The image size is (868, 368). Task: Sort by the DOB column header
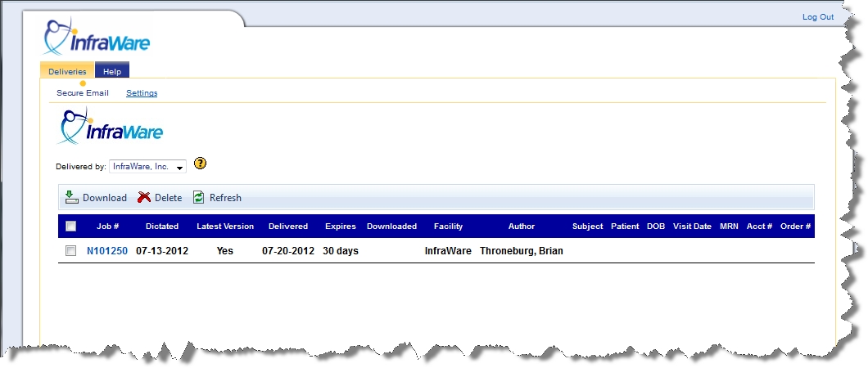point(656,226)
